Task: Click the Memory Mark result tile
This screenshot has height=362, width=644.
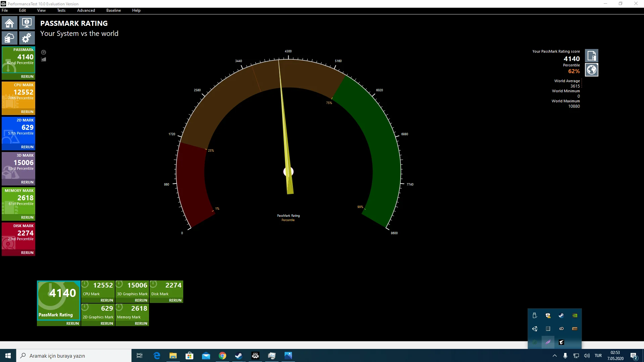Action: [x=132, y=312]
